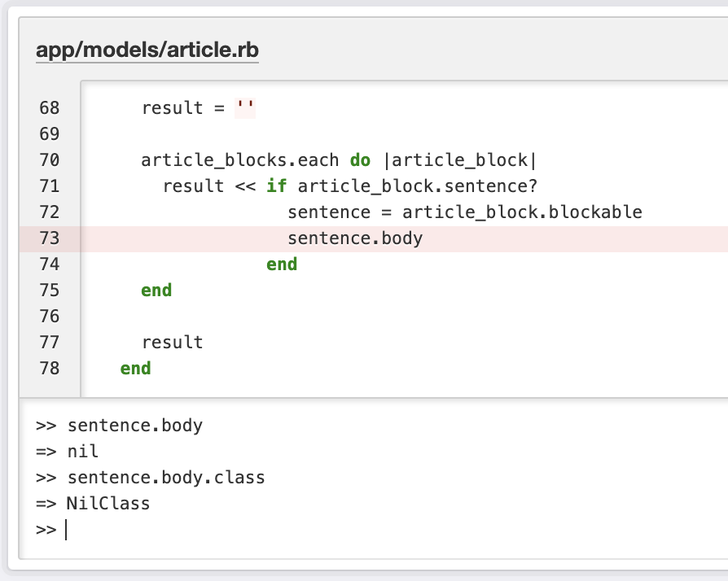Image resolution: width=728 pixels, height=581 pixels.
Task: Click the article_blocks.each do line
Action: (339, 160)
